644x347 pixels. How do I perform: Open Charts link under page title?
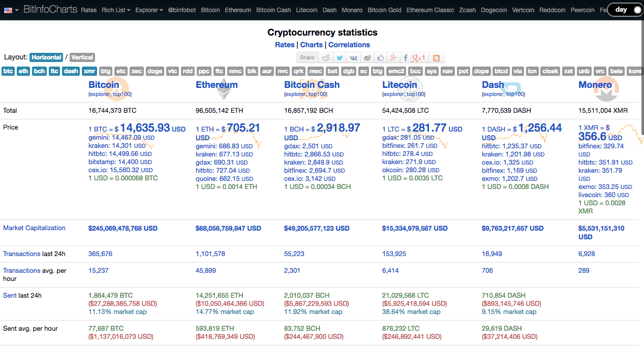point(312,45)
